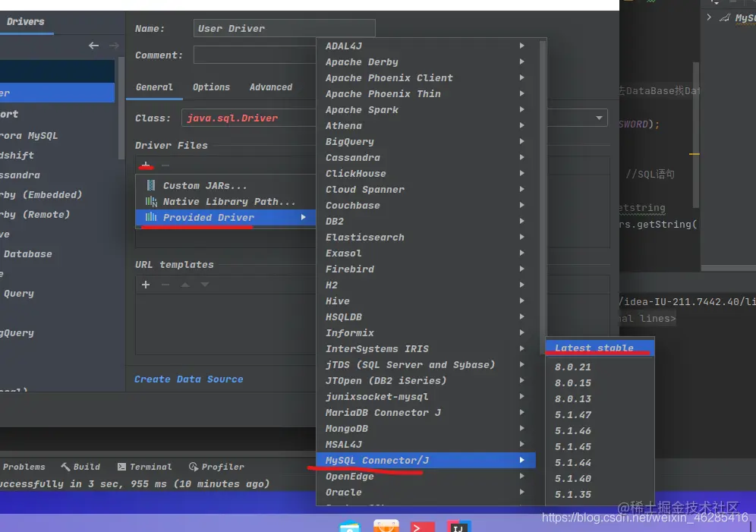The height and width of the screenshot is (532, 756).
Task: Open the red terminal taskbar icon
Action: click(422, 527)
